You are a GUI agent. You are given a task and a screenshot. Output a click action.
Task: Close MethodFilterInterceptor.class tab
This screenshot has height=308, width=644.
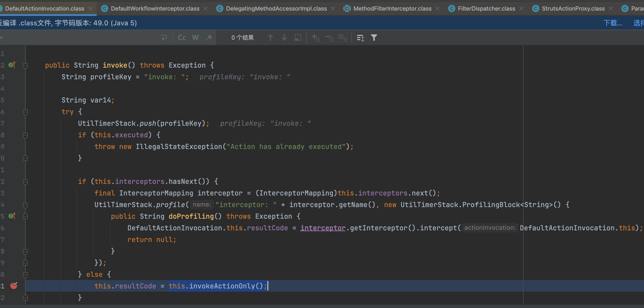437,8
